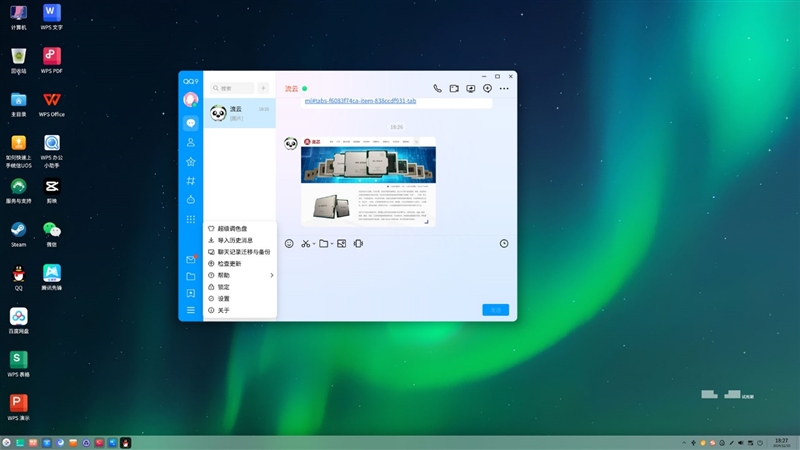This screenshot has height=450, width=800.
Task: Click the window shake icon in toolbar
Action: pos(358,243)
